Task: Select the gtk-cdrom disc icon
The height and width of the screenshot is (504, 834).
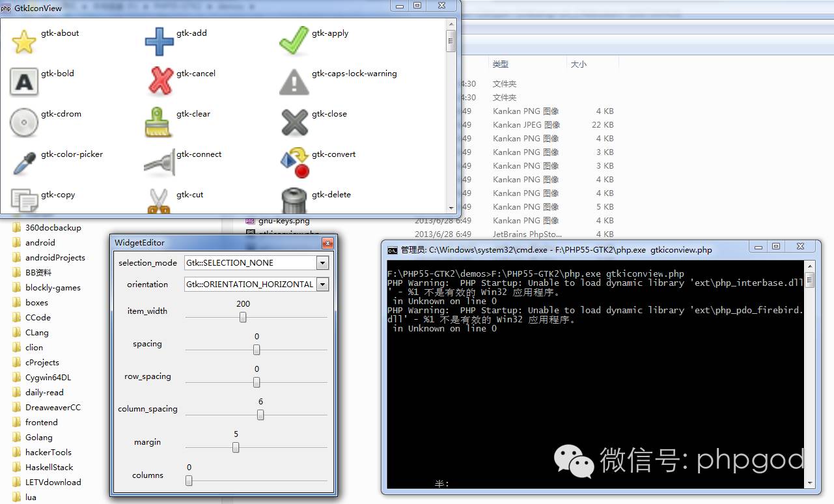Action: pos(24,122)
